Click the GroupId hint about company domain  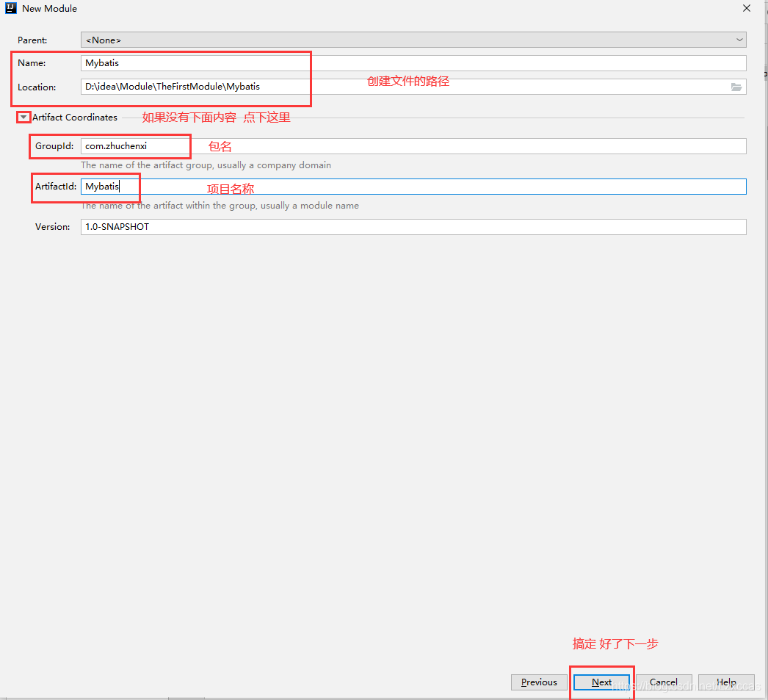pos(206,165)
